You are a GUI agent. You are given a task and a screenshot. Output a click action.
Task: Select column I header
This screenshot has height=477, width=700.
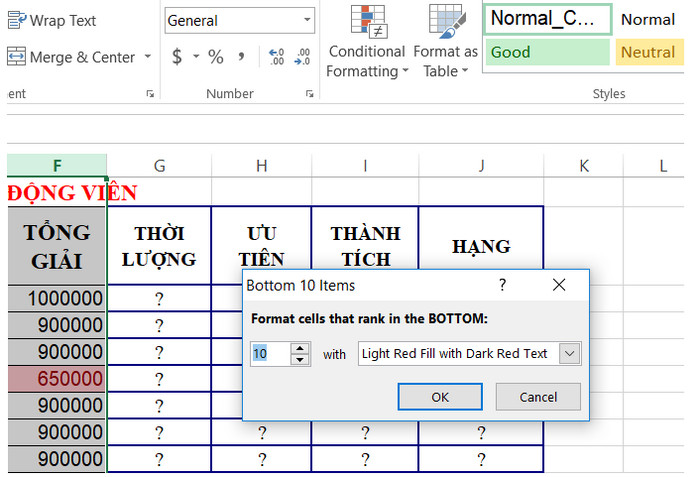pos(365,166)
